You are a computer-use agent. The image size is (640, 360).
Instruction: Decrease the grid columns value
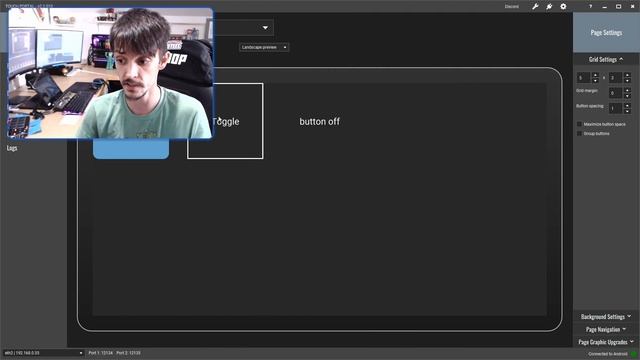pyautogui.click(x=595, y=80)
